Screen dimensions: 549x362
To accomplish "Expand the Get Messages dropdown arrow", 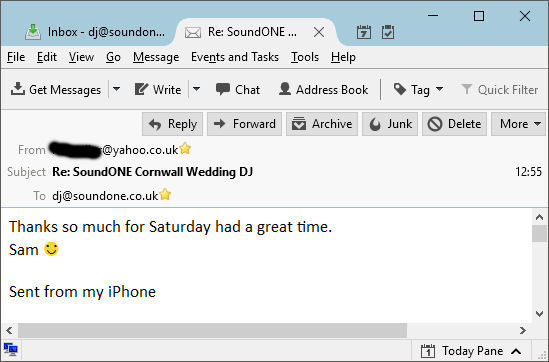I will 117,89.
